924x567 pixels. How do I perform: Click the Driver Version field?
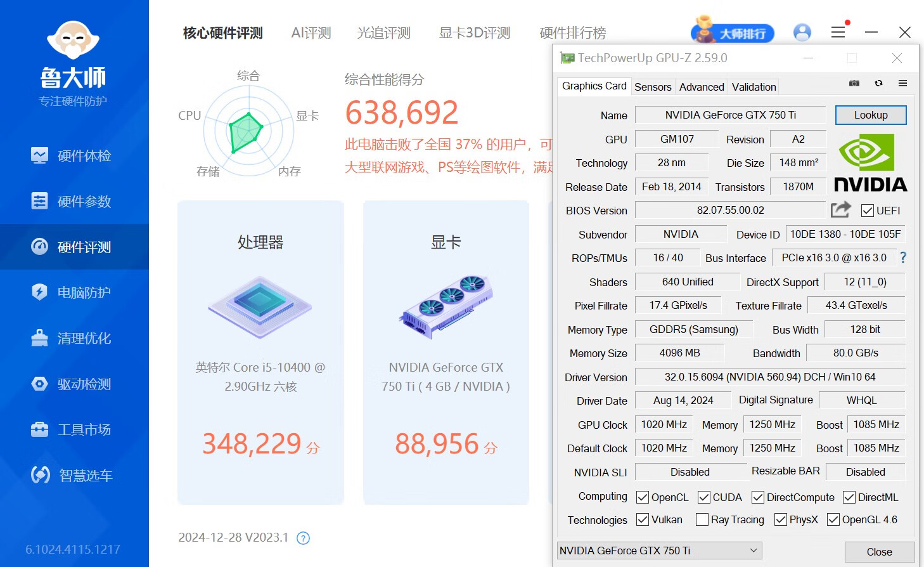point(770,377)
